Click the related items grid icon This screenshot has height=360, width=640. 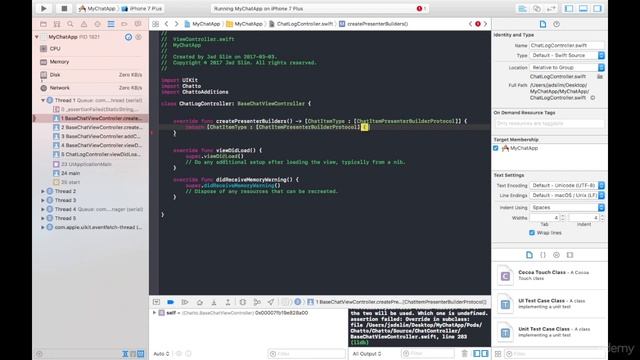click(156, 24)
